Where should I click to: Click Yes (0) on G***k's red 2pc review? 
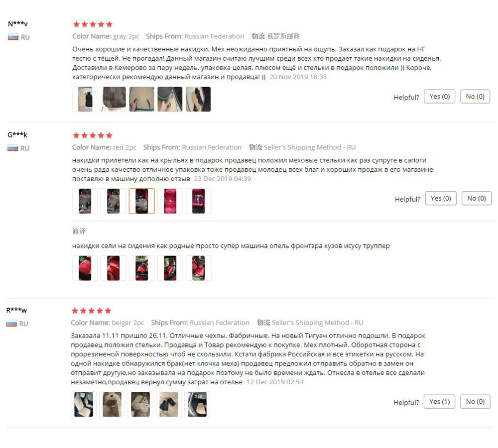click(x=441, y=199)
